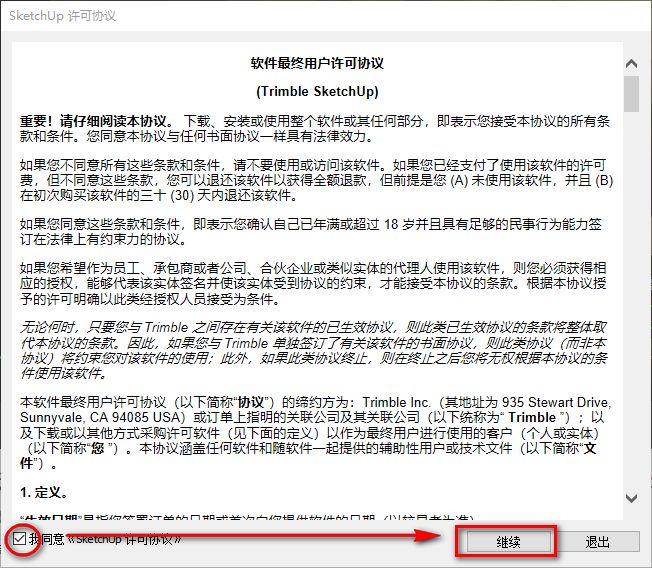Screen dimensions: 652x568
Task: Tick the agree to SketchUp license checkbox
Action: pos(21,539)
